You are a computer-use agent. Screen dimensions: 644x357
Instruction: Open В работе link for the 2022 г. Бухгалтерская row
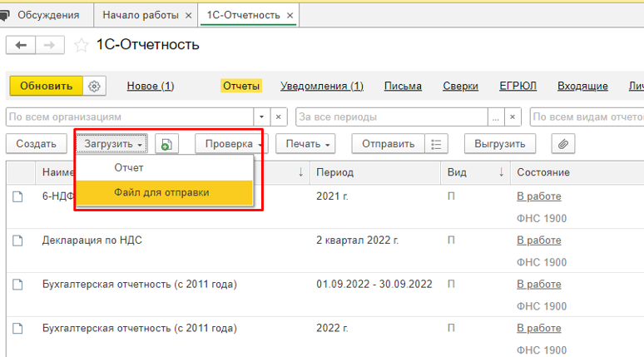[539, 328]
